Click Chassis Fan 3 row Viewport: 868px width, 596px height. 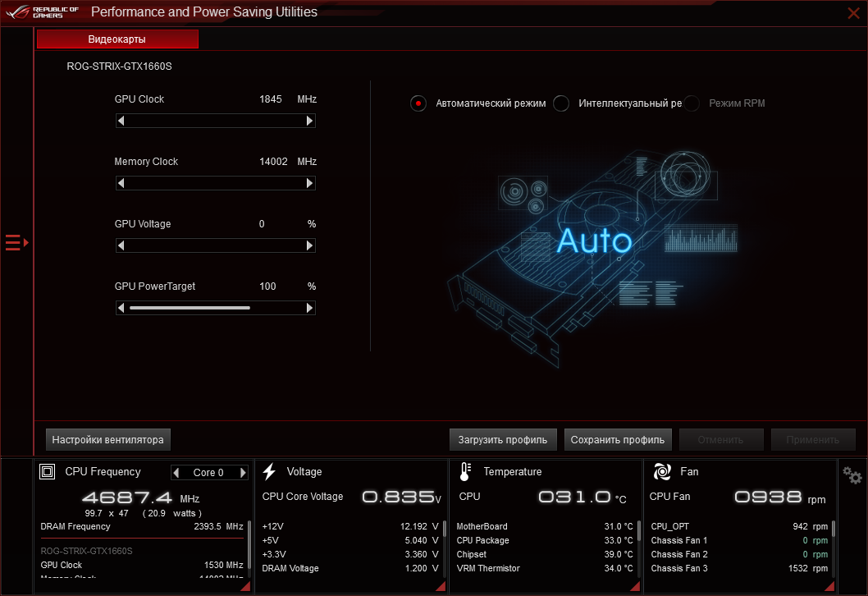coord(739,568)
